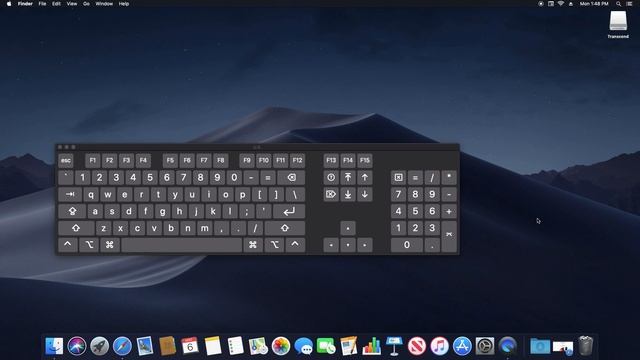The height and width of the screenshot is (360, 640).
Task: Click the numpad asterisk key
Action: pos(449,178)
